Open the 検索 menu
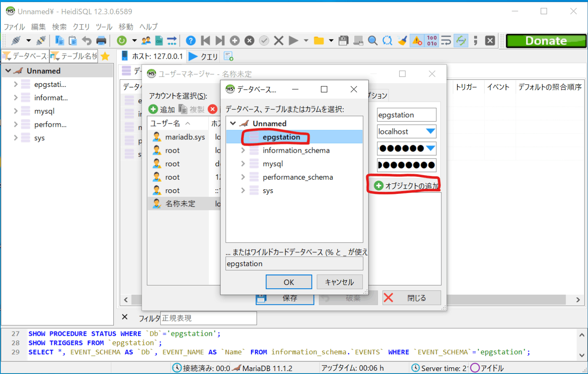Viewport: 588px width, 374px height. click(59, 27)
